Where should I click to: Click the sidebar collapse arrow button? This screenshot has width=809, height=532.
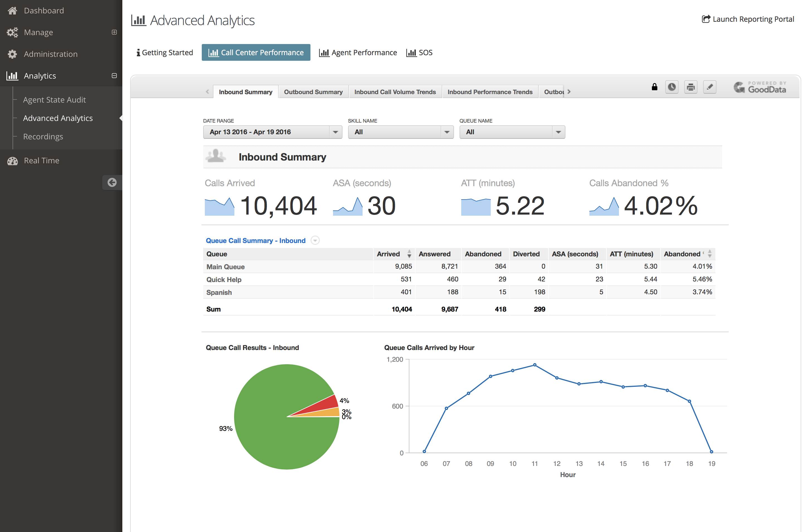pos(112,183)
